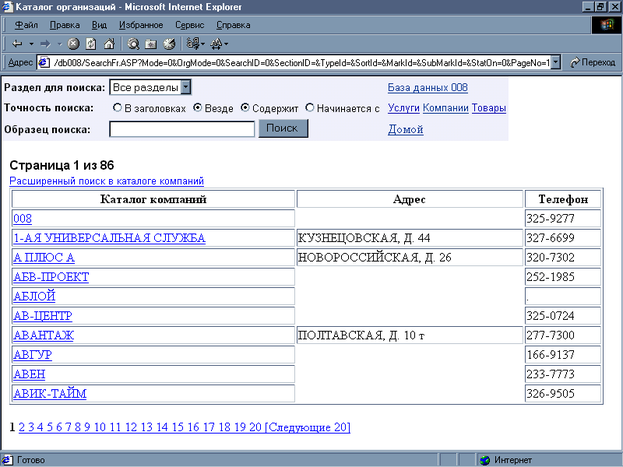Click the browser Forward arrow icon
The height and width of the screenshot is (467, 623).
[x=47, y=44]
